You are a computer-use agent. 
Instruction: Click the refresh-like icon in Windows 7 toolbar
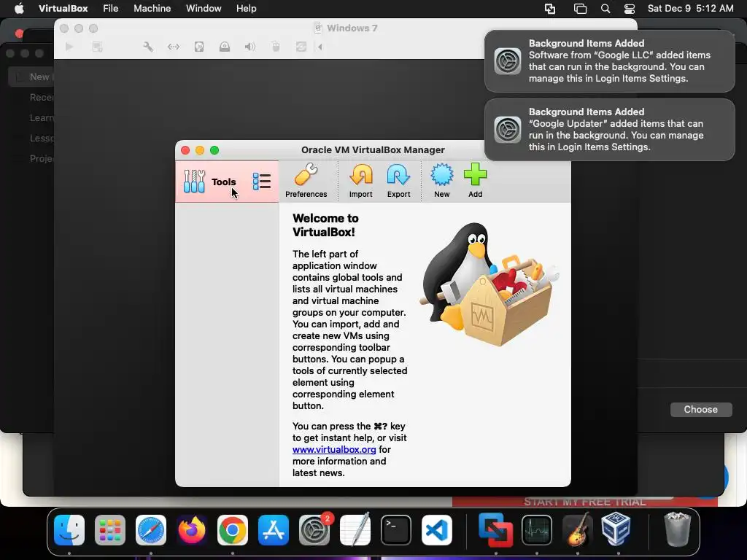click(301, 47)
